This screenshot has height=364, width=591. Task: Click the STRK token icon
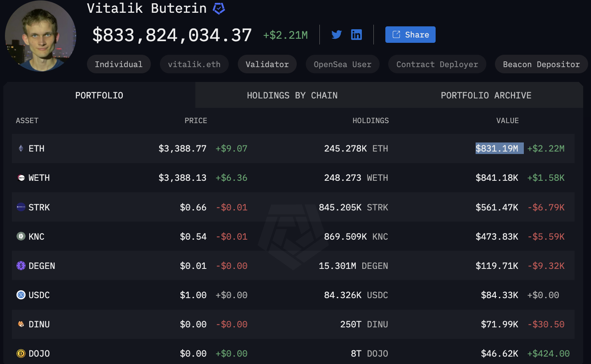pyautogui.click(x=21, y=207)
